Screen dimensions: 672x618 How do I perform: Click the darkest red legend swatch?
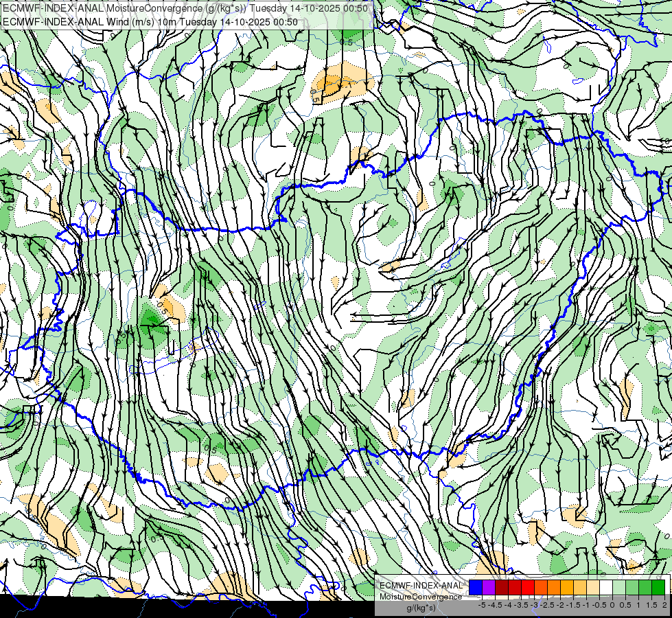[502, 587]
